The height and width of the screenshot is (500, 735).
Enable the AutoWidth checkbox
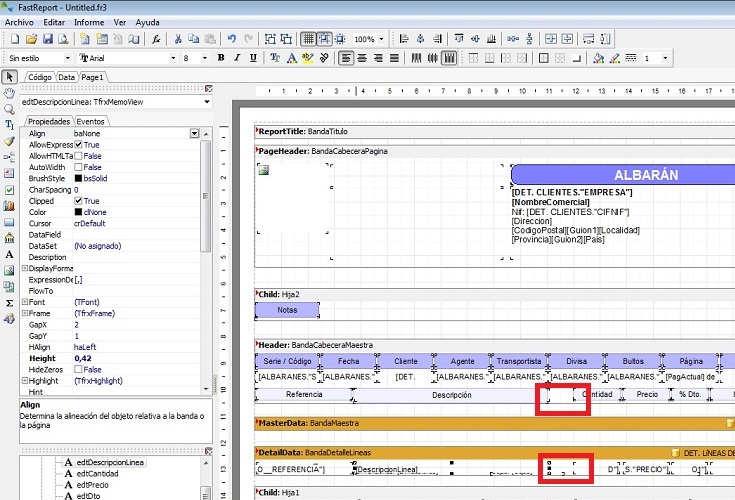point(79,167)
